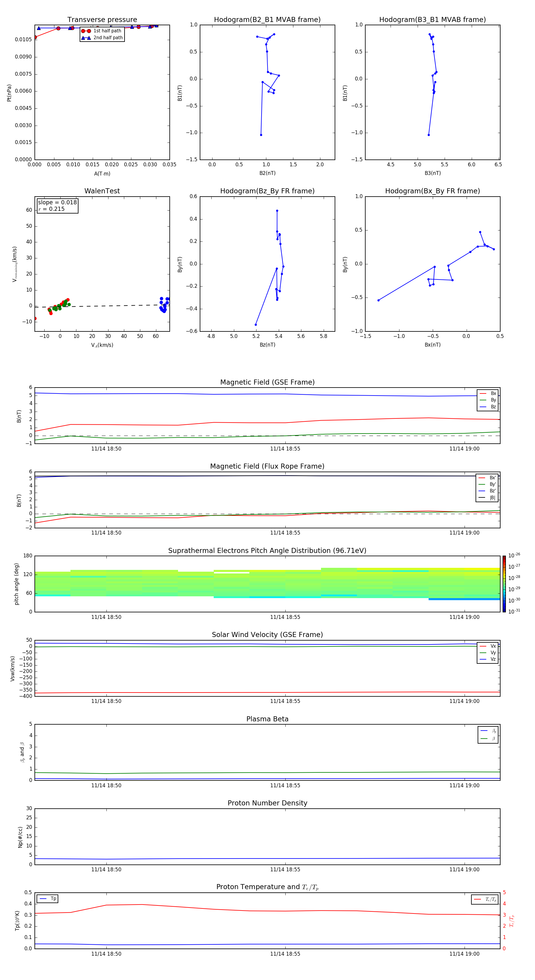
Task: Click the A(T·m) x-axis label
Action: point(102,174)
